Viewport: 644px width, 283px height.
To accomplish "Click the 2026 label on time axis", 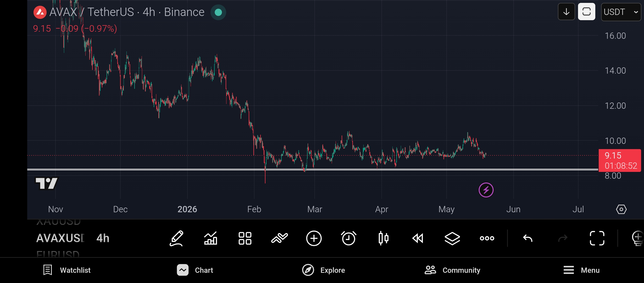I will 187,209.
